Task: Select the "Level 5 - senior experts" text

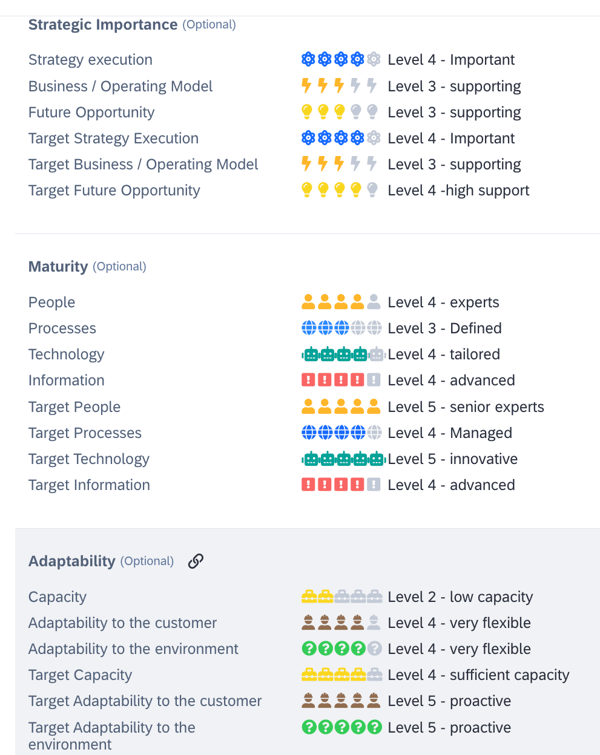Action: pos(466,407)
